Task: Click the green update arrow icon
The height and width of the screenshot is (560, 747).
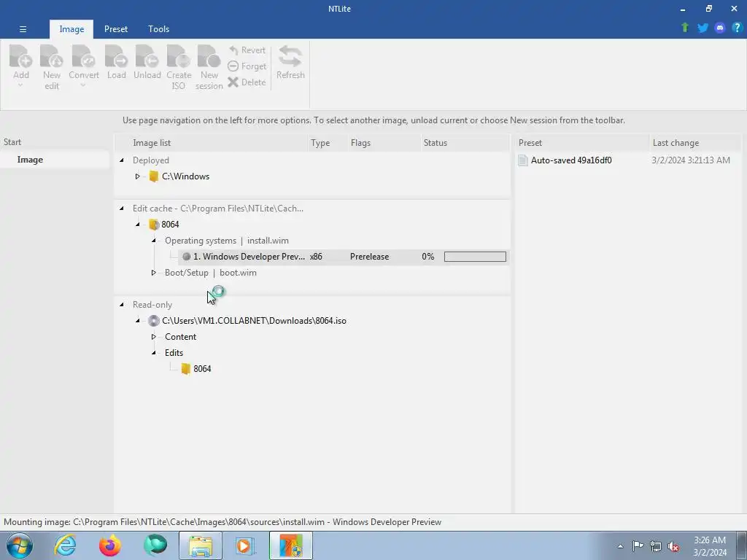Action: click(685, 28)
